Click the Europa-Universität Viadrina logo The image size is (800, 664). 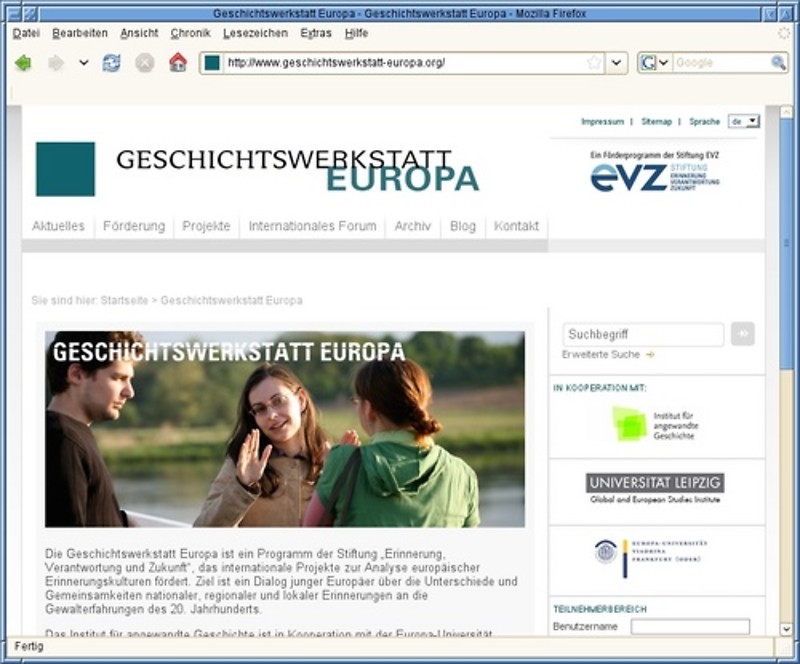652,558
